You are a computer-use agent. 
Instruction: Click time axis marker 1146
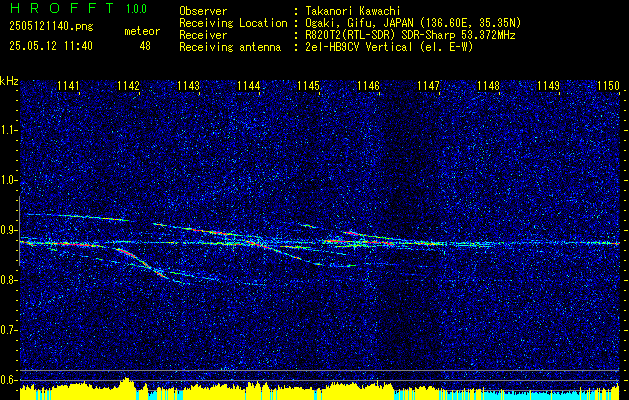[369, 86]
